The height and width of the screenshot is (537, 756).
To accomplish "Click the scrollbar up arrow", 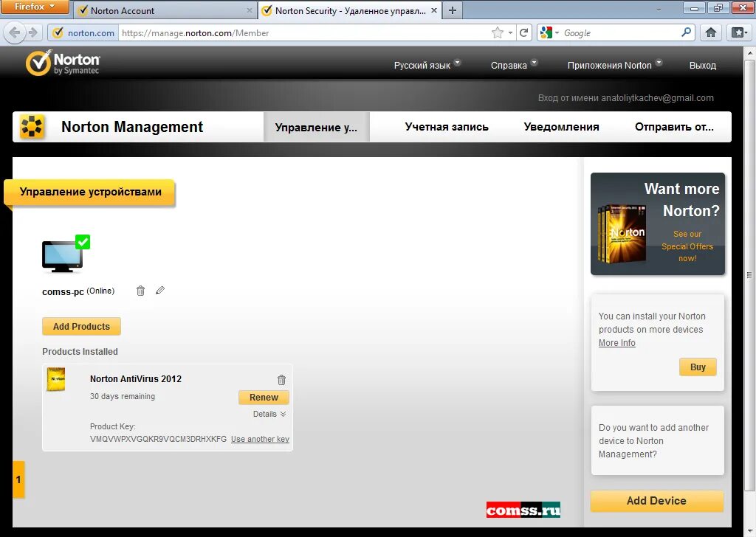I will click(x=749, y=52).
